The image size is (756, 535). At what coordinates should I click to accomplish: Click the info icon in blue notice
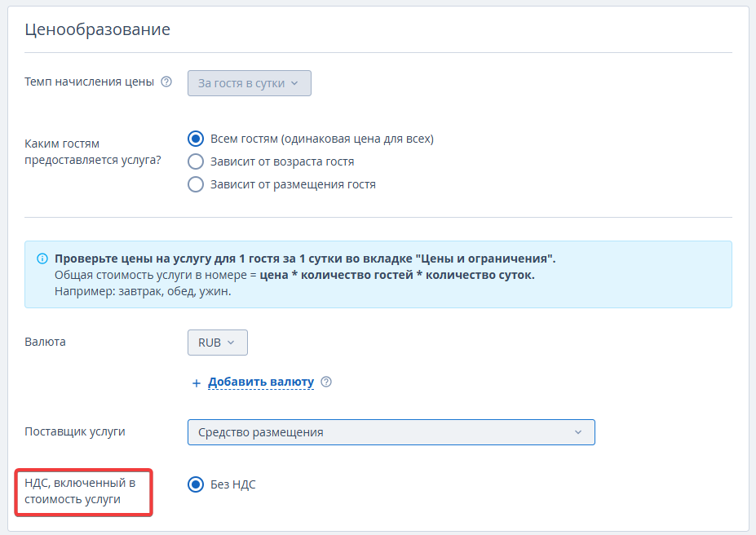[42, 259]
